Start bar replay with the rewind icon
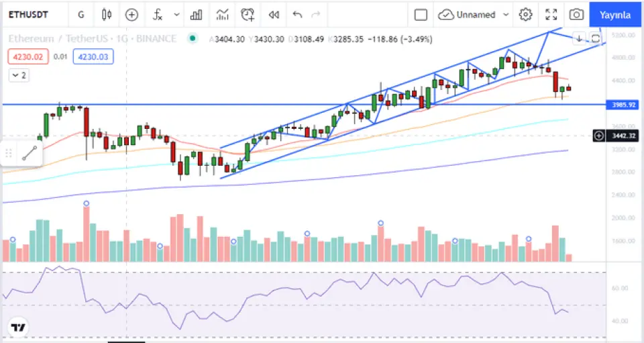The width and height of the screenshot is (644, 343). (274, 14)
